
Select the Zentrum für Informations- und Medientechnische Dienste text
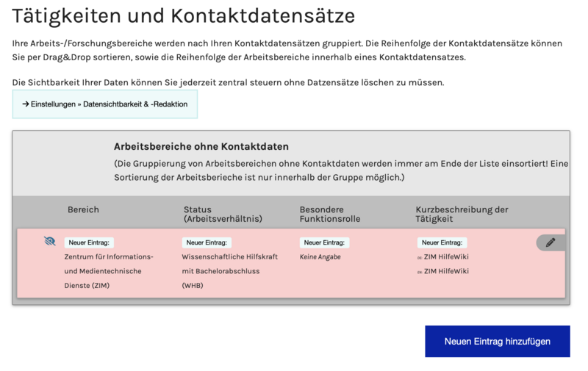pos(108,271)
